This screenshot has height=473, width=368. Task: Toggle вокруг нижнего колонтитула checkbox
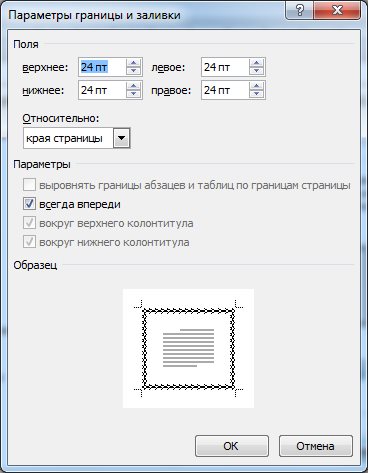tap(29, 242)
